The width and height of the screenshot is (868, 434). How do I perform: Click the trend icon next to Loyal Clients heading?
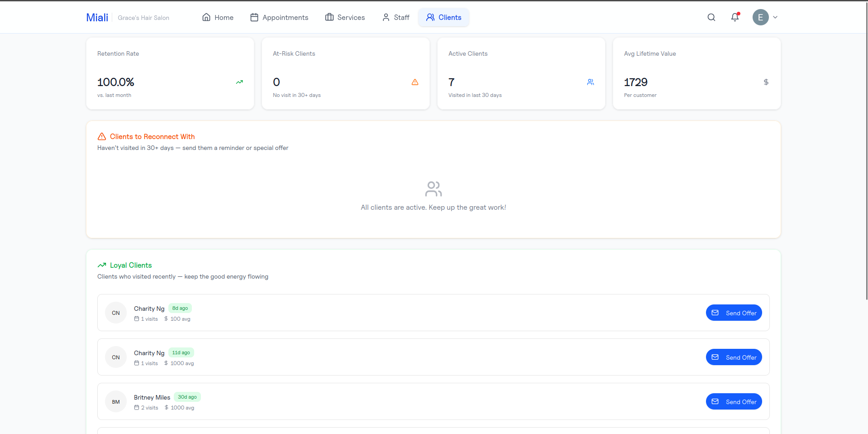pyautogui.click(x=101, y=265)
